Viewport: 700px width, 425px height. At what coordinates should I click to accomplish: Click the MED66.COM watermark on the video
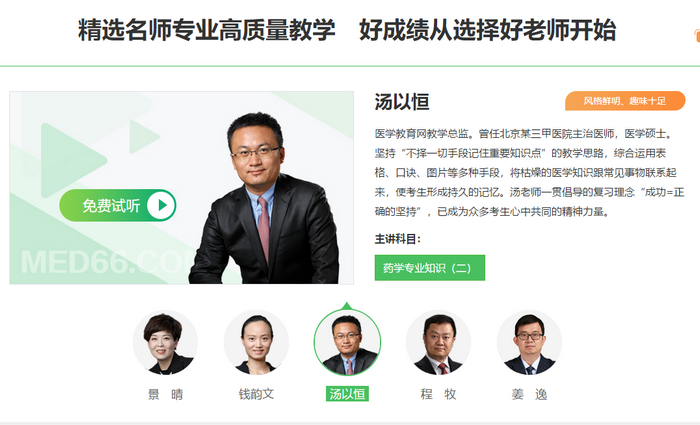(x=105, y=262)
